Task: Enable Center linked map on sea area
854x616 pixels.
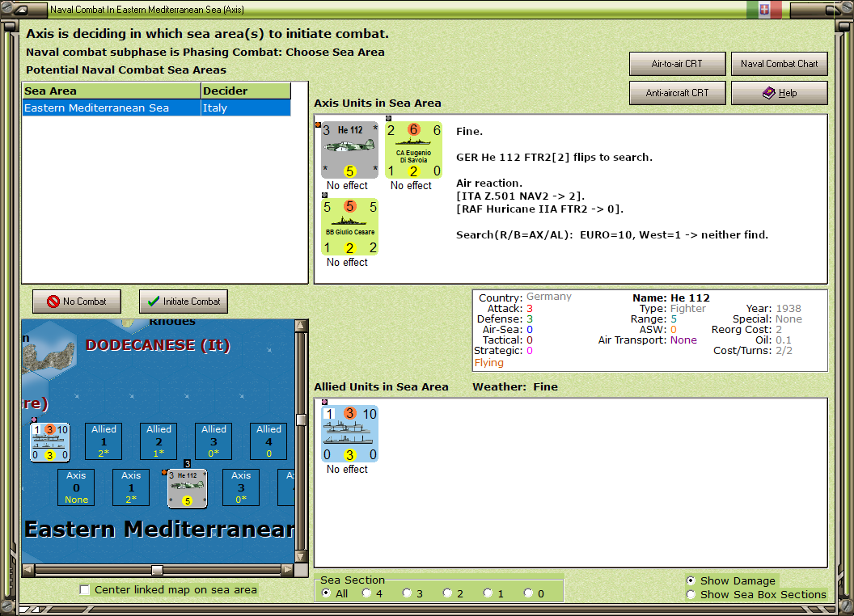Action: (84, 590)
